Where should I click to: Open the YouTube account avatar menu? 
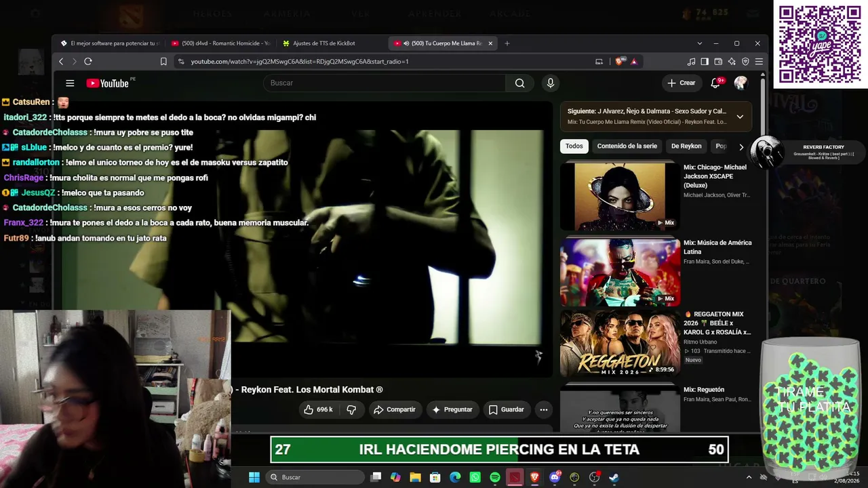point(741,83)
